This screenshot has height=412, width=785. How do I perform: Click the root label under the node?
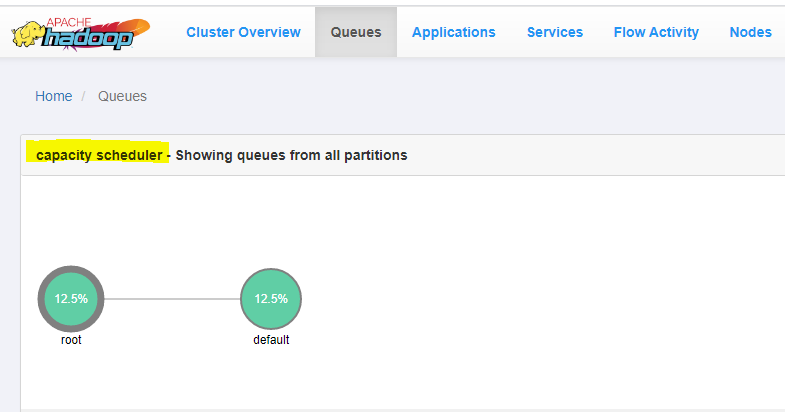(x=71, y=340)
